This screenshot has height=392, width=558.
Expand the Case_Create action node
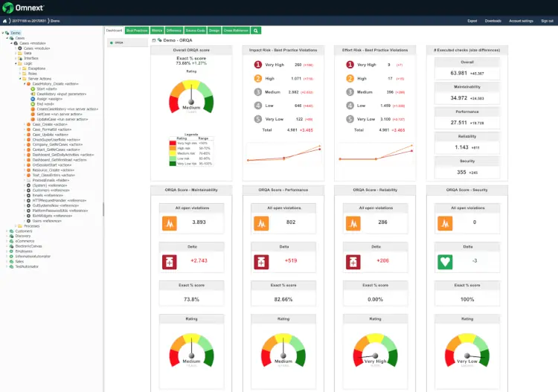25,124
